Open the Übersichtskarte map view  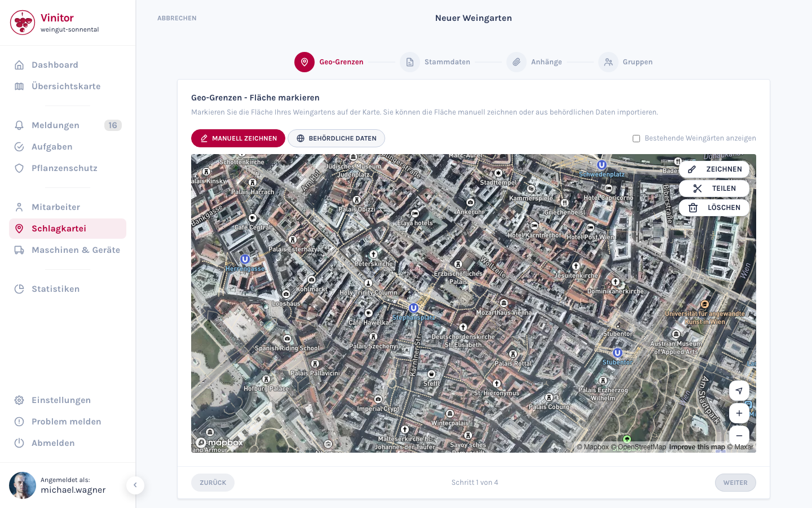68,86
